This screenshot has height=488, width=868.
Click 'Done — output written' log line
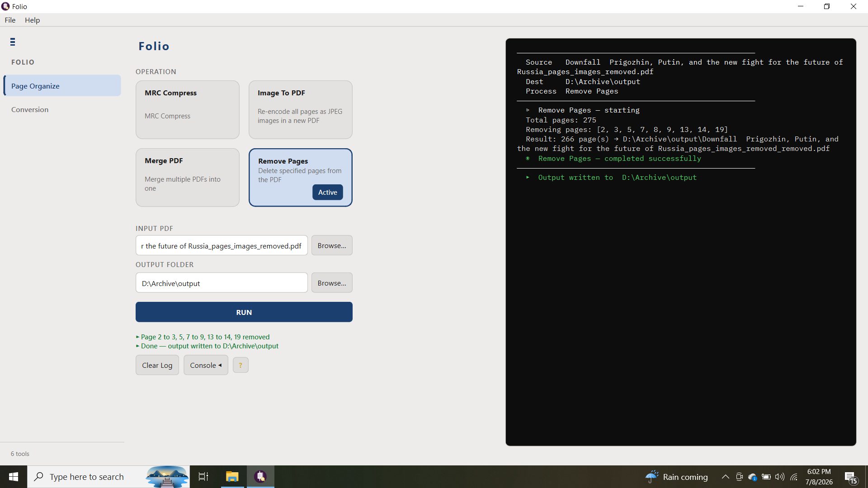pos(207,346)
